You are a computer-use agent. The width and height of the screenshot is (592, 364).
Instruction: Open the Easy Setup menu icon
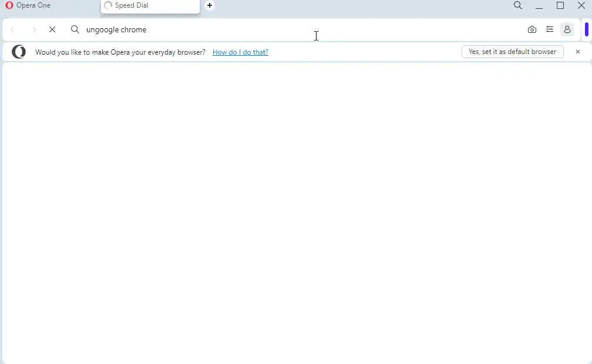[550, 29]
